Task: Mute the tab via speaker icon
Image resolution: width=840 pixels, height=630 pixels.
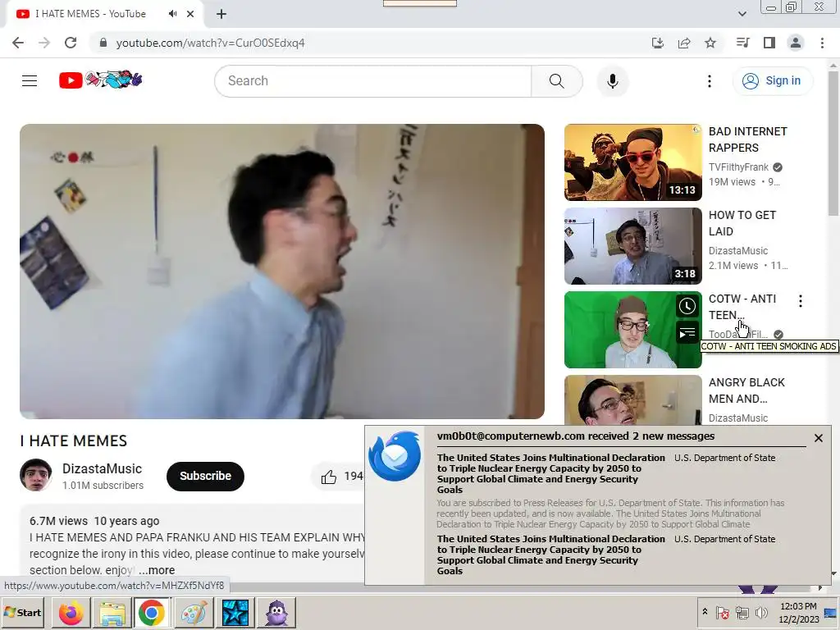Action: 172,14
